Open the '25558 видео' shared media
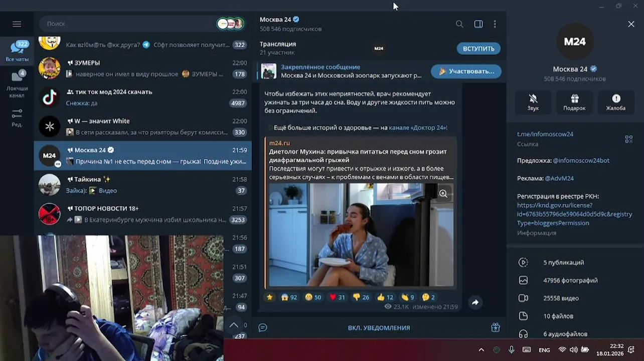644x361 pixels. point(575,298)
